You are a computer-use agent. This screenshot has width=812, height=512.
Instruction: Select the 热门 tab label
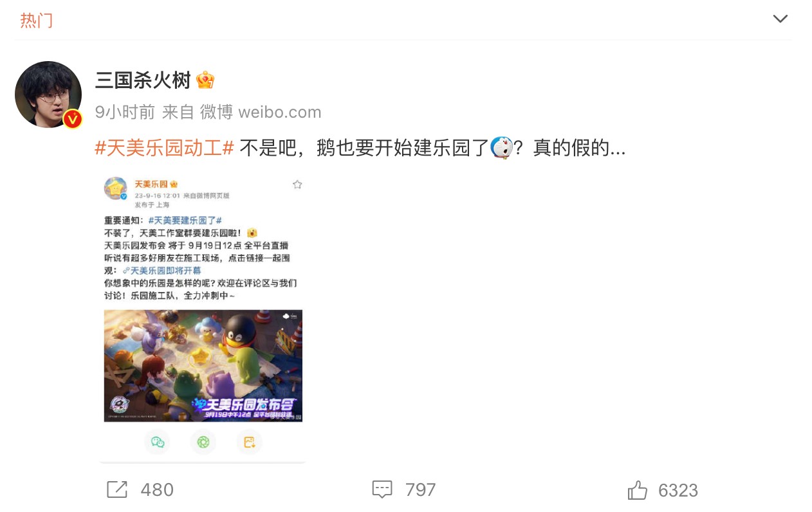click(x=36, y=21)
